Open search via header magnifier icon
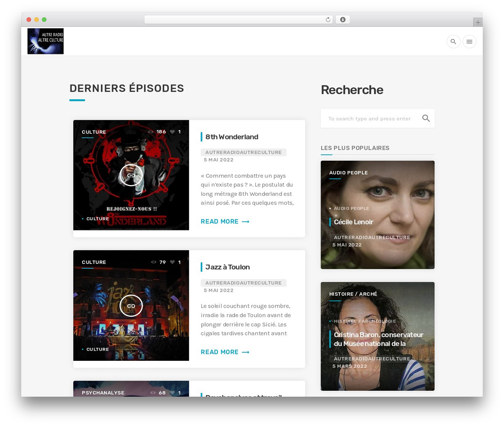Viewport: 504px width, 427px height. click(x=454, y=41)
